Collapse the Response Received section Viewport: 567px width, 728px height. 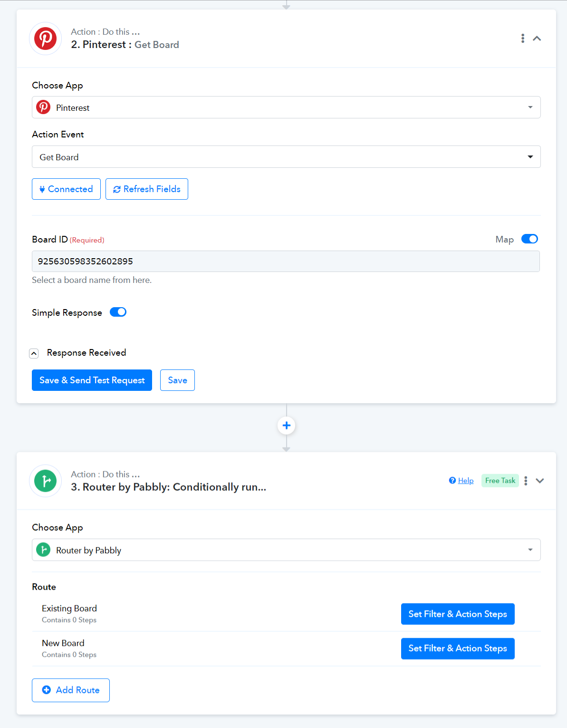tap(34, 353)
